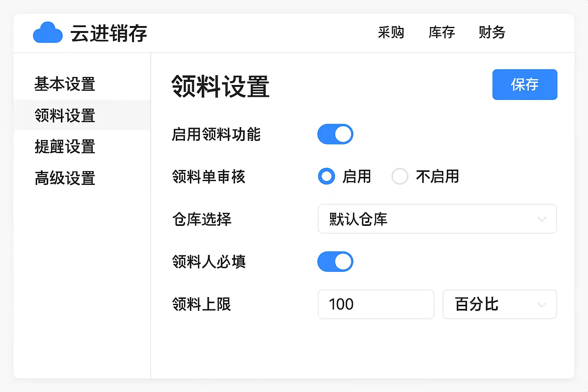Go to the 财务 menu
Viewport: 588px width, 392px height.
tap(492, 33)
